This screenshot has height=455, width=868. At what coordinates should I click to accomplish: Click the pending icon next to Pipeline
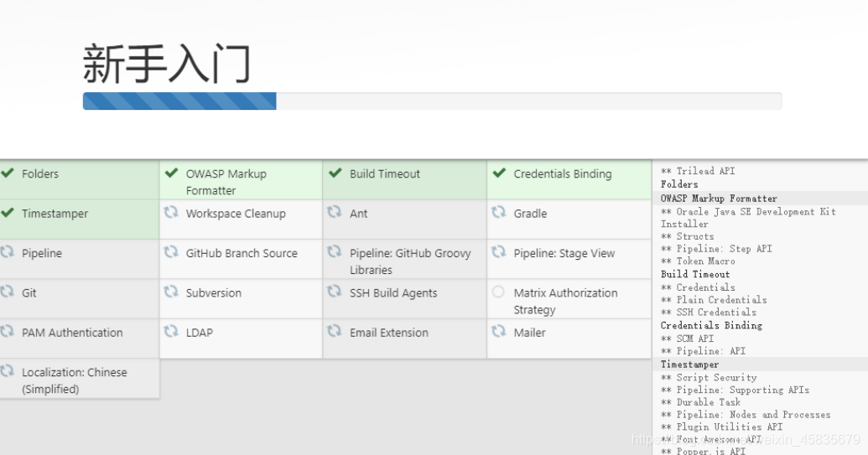coord(7,252)
